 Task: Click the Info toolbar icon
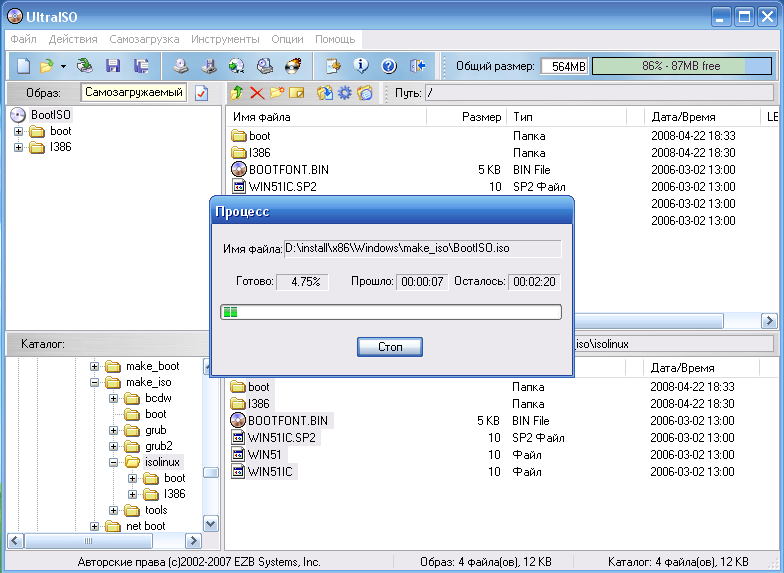pyautogui.click(x=361, y=66)
